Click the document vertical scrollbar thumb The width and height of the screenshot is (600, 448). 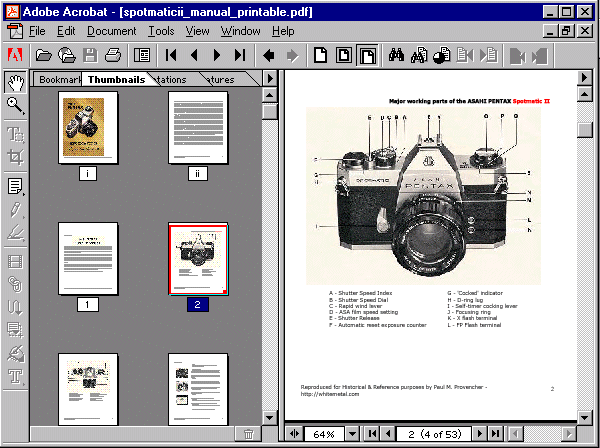coord(584,130)
